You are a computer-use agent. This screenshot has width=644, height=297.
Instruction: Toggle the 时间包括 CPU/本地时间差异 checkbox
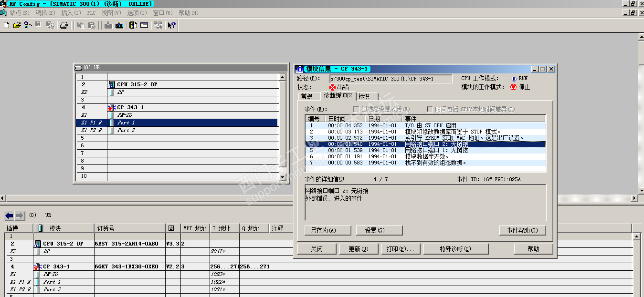[x=430, y=110]
